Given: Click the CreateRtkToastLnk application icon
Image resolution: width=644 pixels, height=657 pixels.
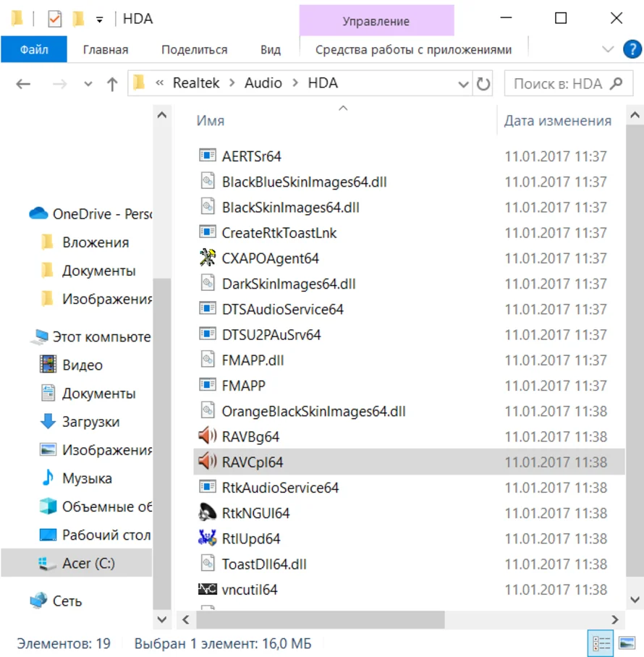Looking at the screenshot, I should click(x=208, y=232).
